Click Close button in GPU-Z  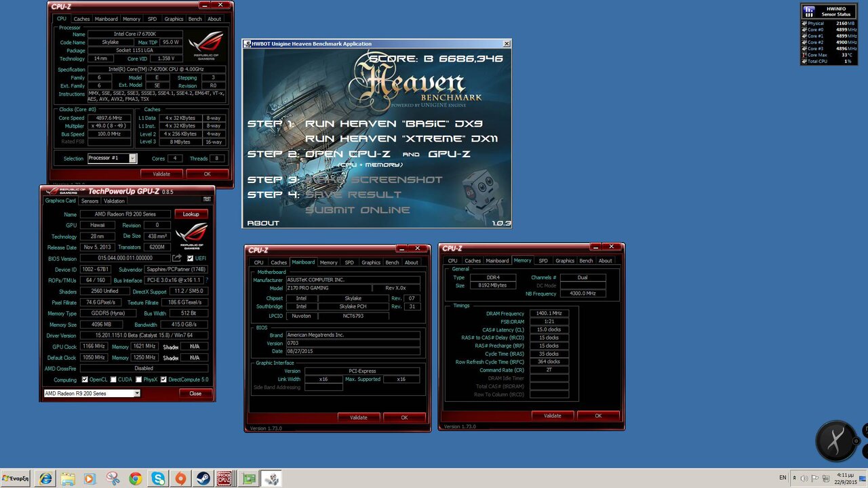click(195, 393)
